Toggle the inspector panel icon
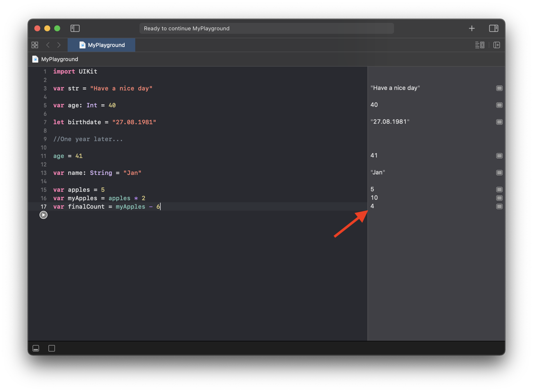533x392 pixels. [494, 28]
